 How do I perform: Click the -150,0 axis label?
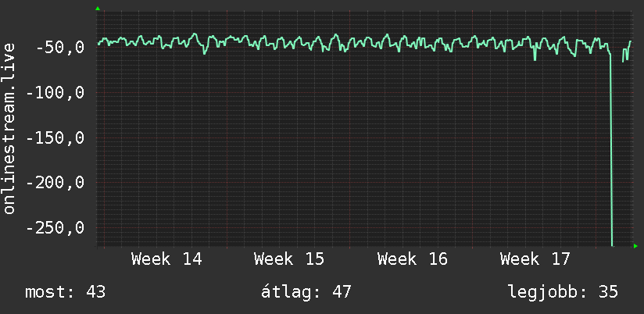pos(55,138)
